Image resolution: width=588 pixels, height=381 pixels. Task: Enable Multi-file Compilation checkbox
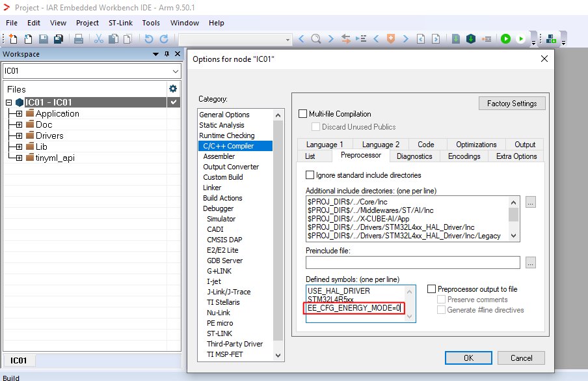302,114
